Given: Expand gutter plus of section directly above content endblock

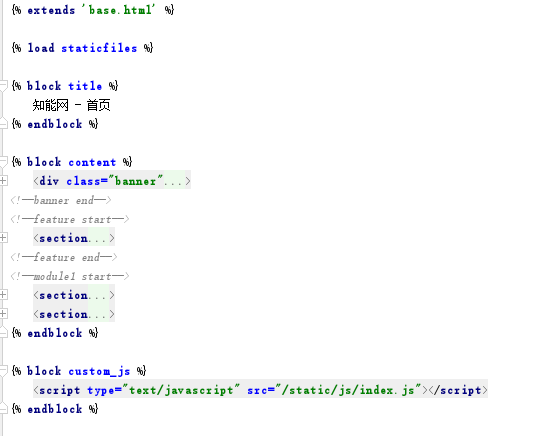Looking at the screenshot, I should click(x=3, y=314).
